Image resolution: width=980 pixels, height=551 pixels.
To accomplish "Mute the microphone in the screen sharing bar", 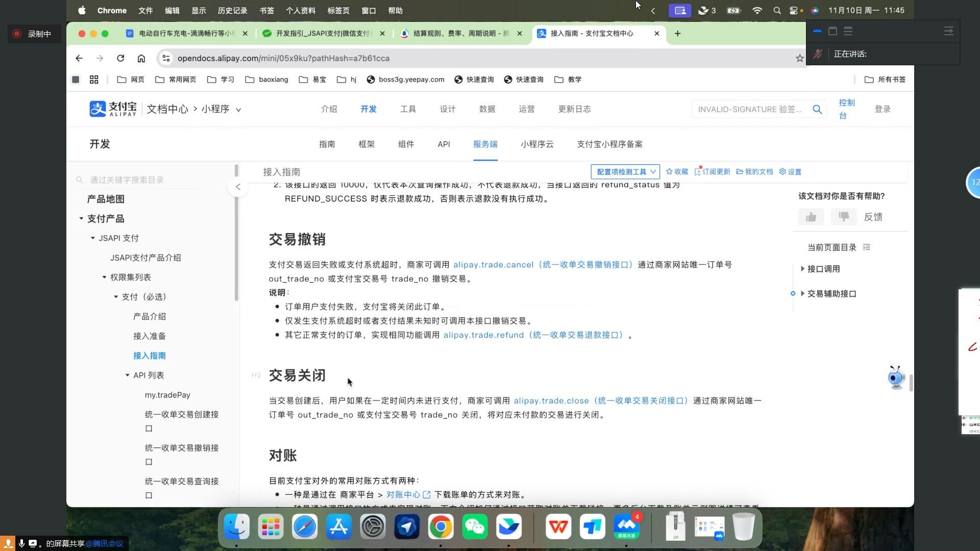I will [x=21, y=544].
